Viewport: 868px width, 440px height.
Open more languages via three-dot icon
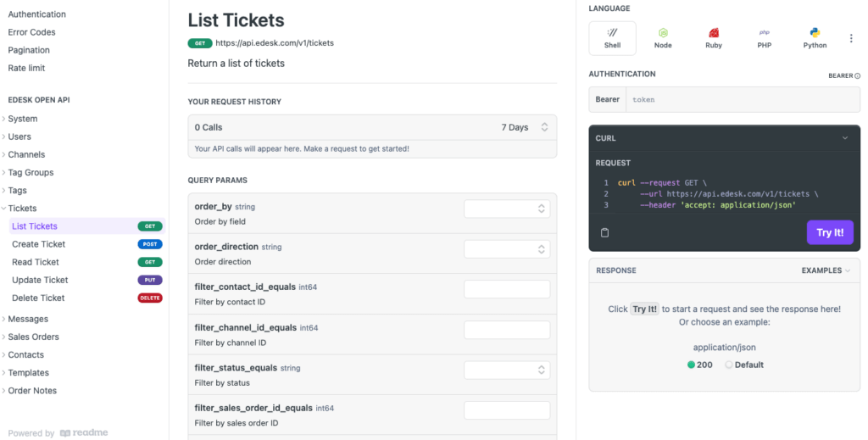point(851,38)
